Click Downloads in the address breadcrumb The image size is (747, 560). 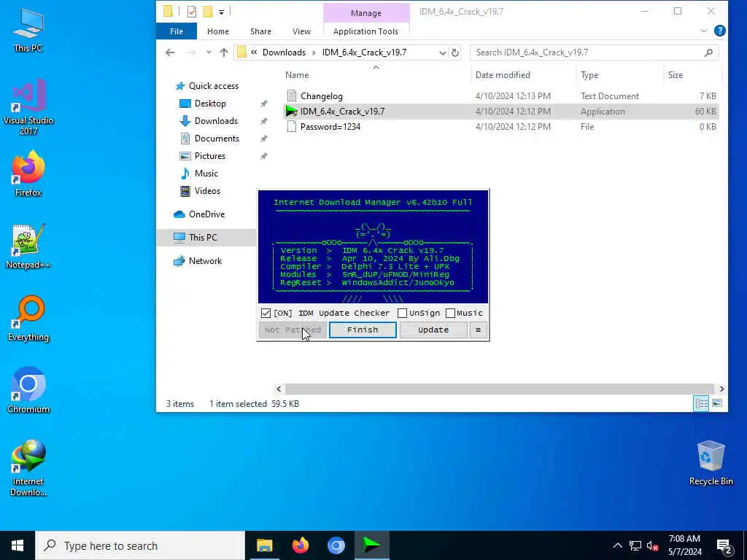click(x=284, y=52)
